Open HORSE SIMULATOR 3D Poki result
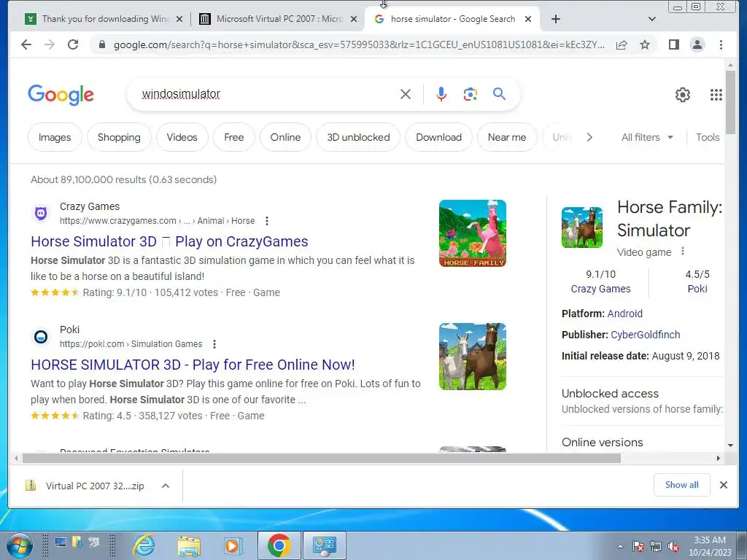 [x=193, y=365]
